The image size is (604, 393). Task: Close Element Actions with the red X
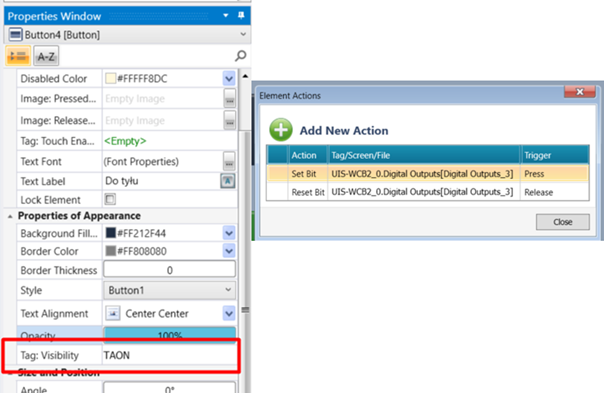(x=580, y=92)
